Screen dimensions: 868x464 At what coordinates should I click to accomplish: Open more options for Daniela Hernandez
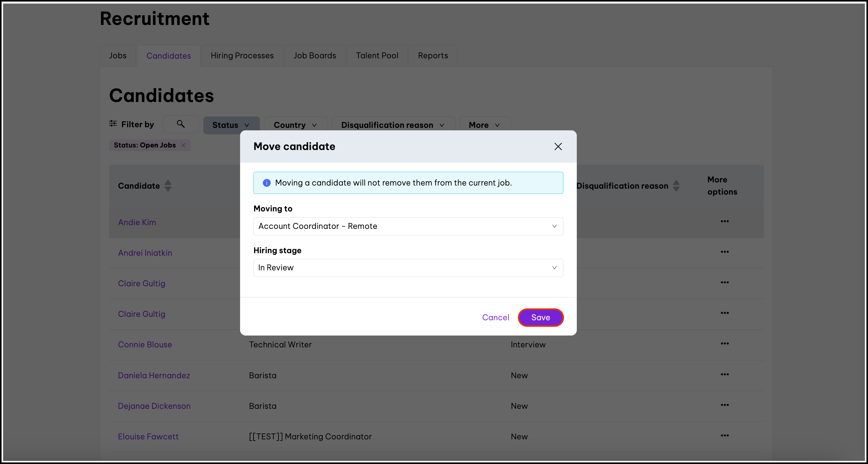(x=725, y=375)
